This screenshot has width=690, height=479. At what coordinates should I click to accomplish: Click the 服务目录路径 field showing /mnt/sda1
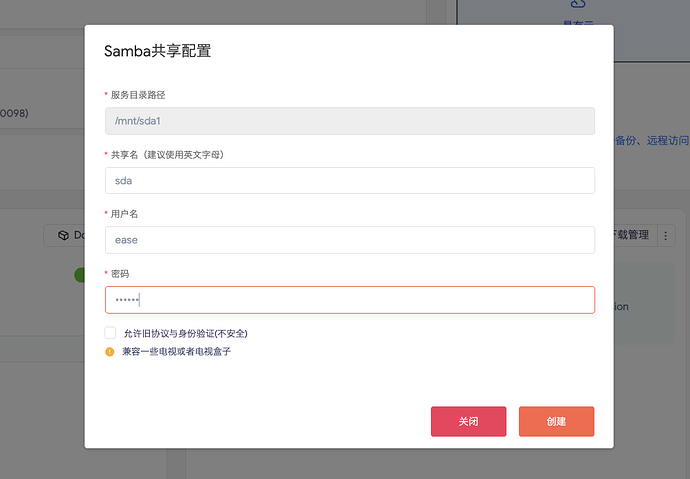coord(349,121)
